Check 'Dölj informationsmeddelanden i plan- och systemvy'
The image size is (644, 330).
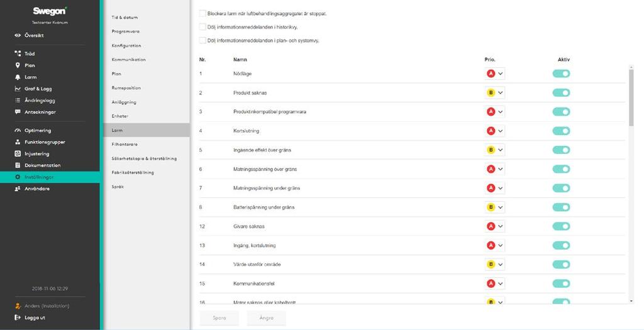tap(203, 40)
